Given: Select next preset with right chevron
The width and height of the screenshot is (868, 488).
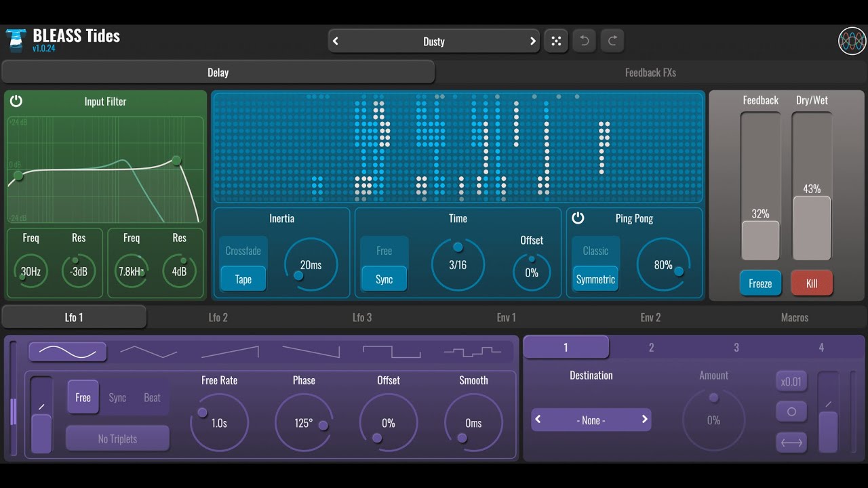Looking at the screenshot, I should 533,41.
